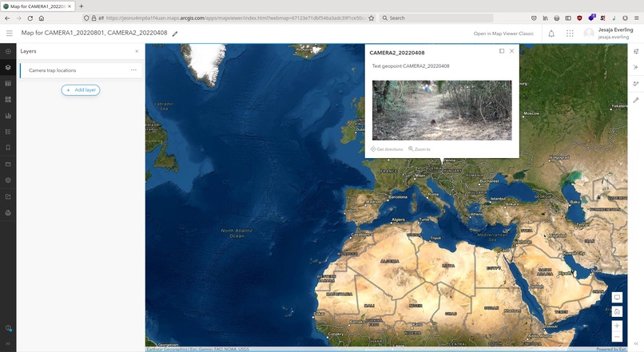Open the Legend icon in the dark sidebar
The width and height of the screenshot is (644, 352).
tap(8, 132)
